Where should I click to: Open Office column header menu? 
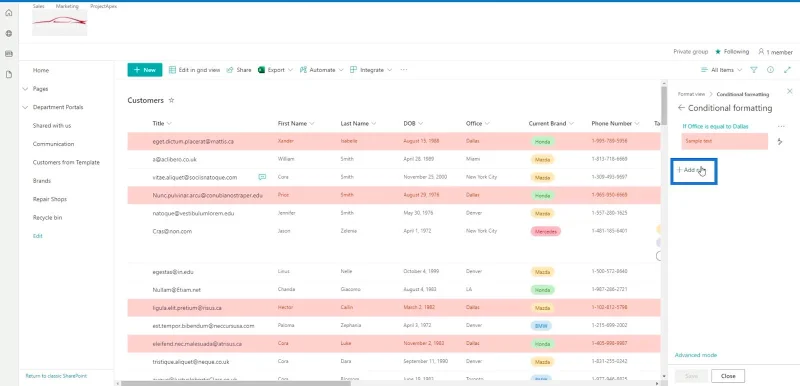(478, 123)
